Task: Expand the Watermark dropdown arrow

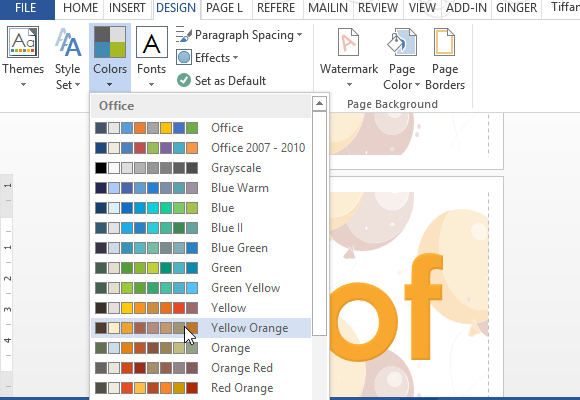Action: click(x=349, y=85)
